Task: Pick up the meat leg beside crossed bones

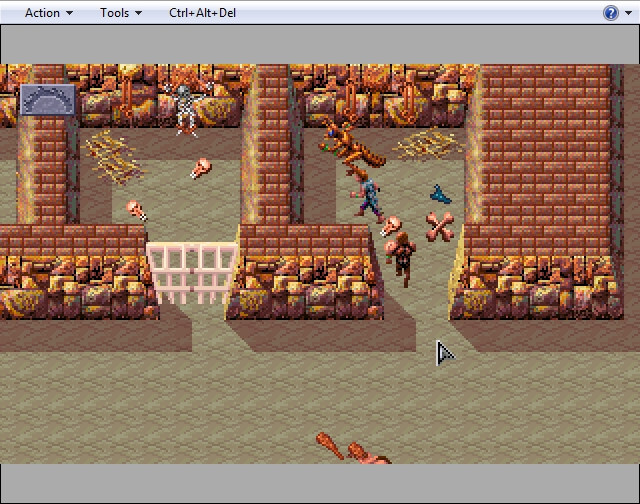Action: click(391, 226)
